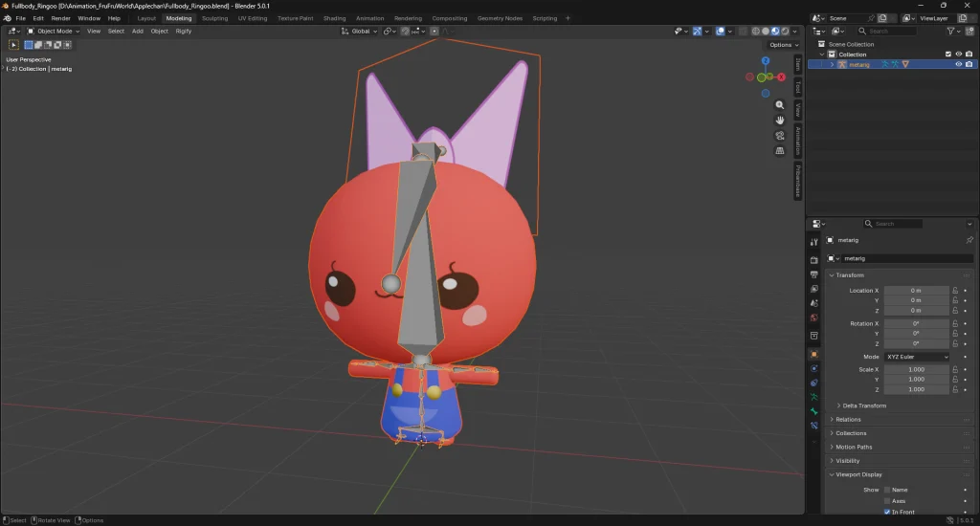Open the Armature data properties tab icon

pos(813,397)
